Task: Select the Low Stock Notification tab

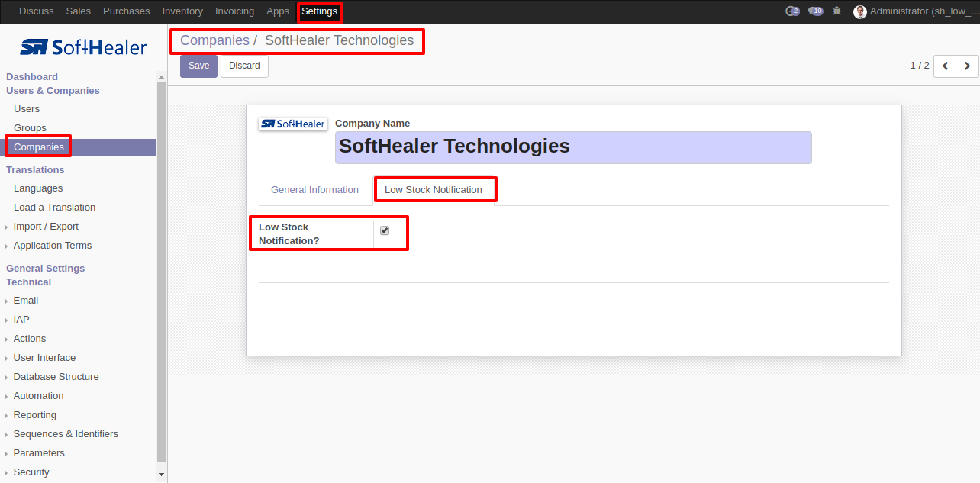Action: (434, 190)
